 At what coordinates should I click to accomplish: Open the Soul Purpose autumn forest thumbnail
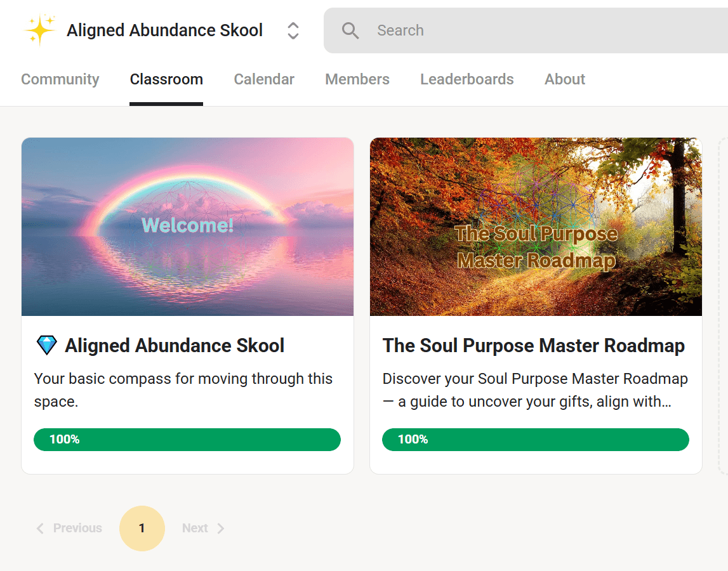point(536,226)
